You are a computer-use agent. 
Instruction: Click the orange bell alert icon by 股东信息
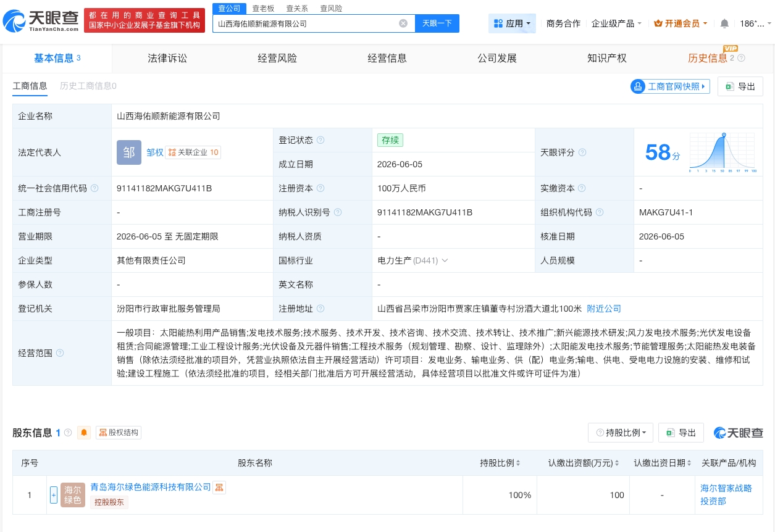click(84, 433)
